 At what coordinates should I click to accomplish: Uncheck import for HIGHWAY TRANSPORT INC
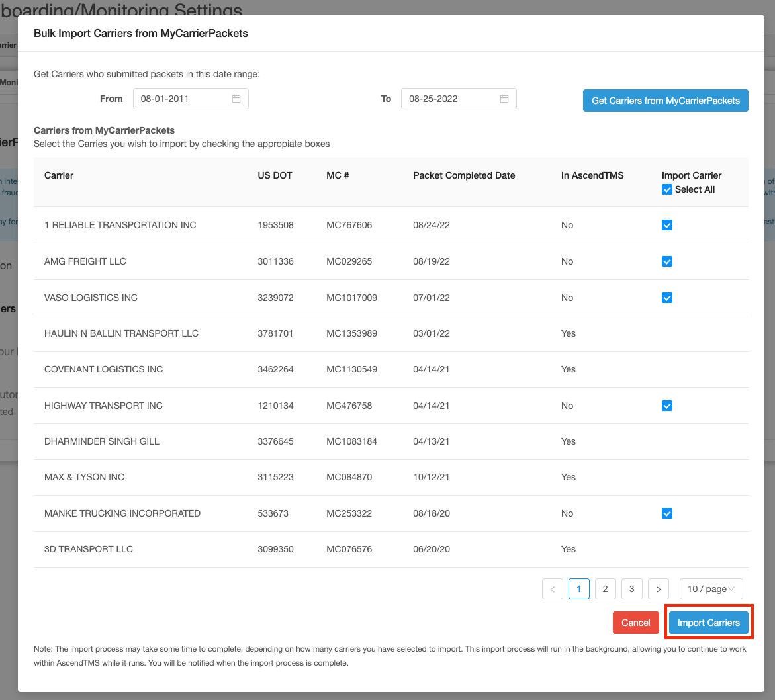tap(666, 406)
